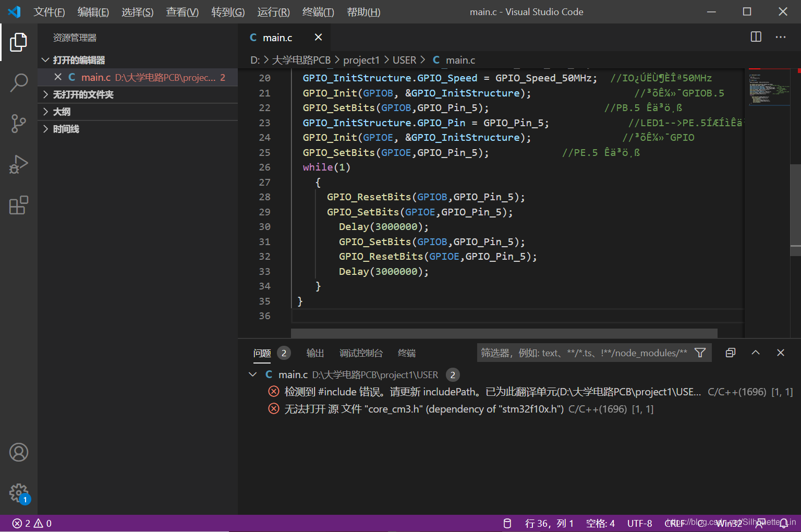This screenshot has height=532, width=801.
Task: Open the 运行(R) menu
Action: click(x=273, y=11)
